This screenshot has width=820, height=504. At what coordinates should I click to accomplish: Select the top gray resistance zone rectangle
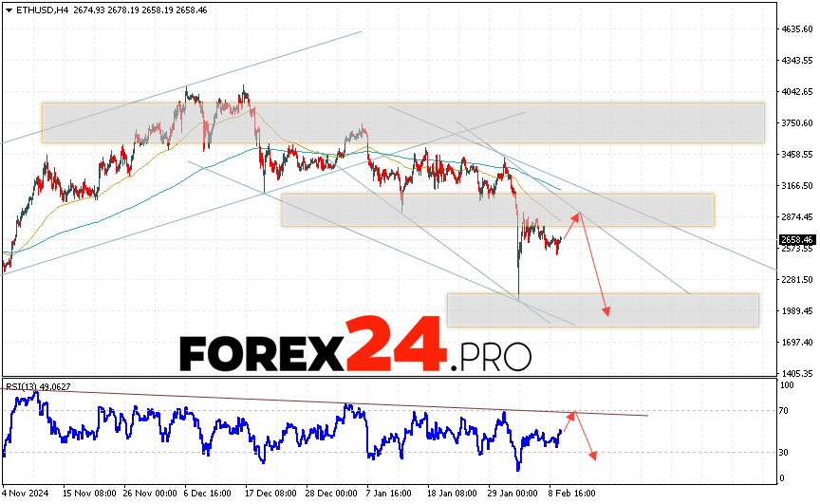click(x=402, y=122)
